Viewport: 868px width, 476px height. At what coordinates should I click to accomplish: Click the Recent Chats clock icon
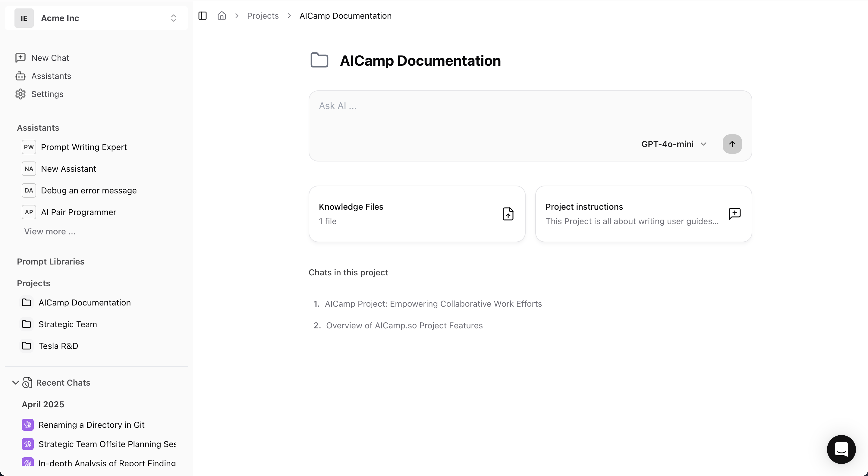27,382
